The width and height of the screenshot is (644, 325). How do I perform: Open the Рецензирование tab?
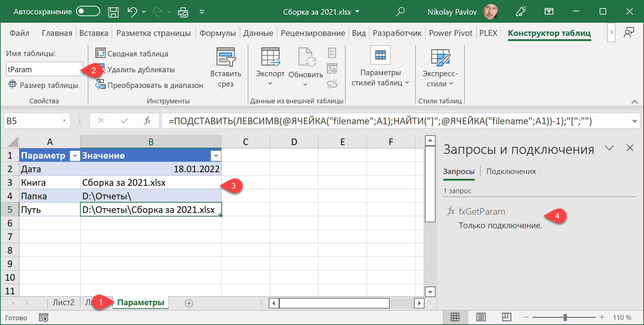click(313, 33)
